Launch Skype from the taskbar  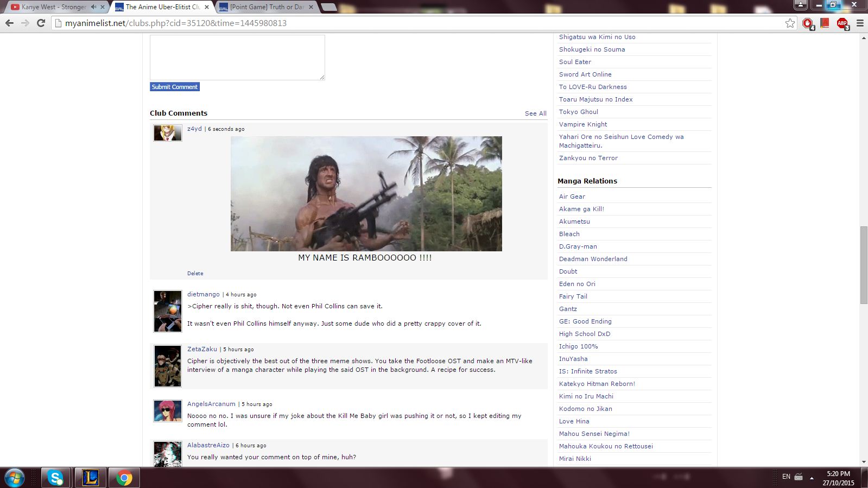click(55, 478)
